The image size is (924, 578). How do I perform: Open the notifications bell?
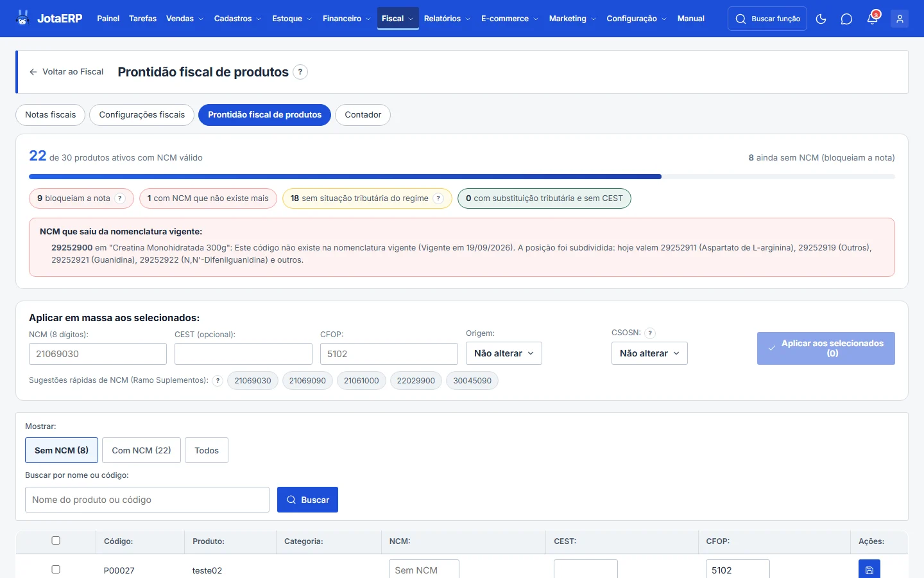click(x=872, y=19)
